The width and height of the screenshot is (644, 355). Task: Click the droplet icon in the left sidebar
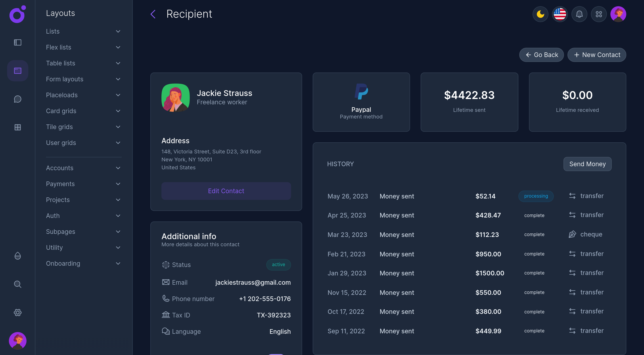click(17, 256)
